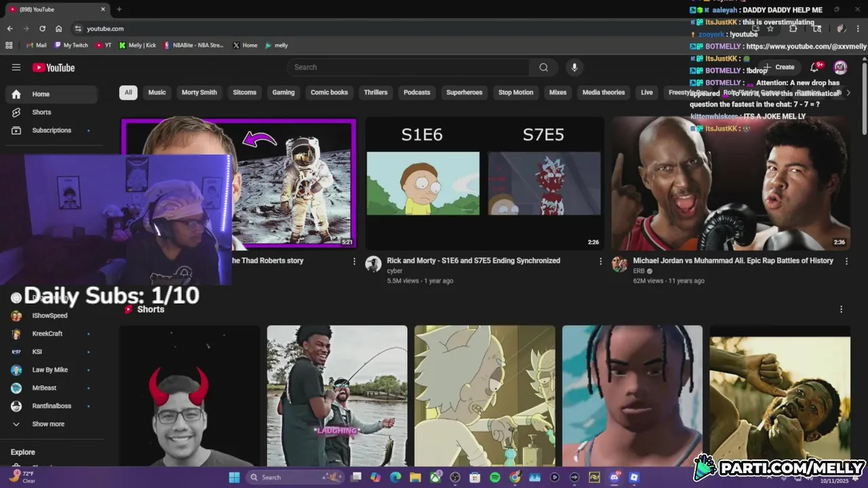This screenshot has height=488, width=868.
Task: Open Law By Mike subscription channel
Action: tap(52, 369)
